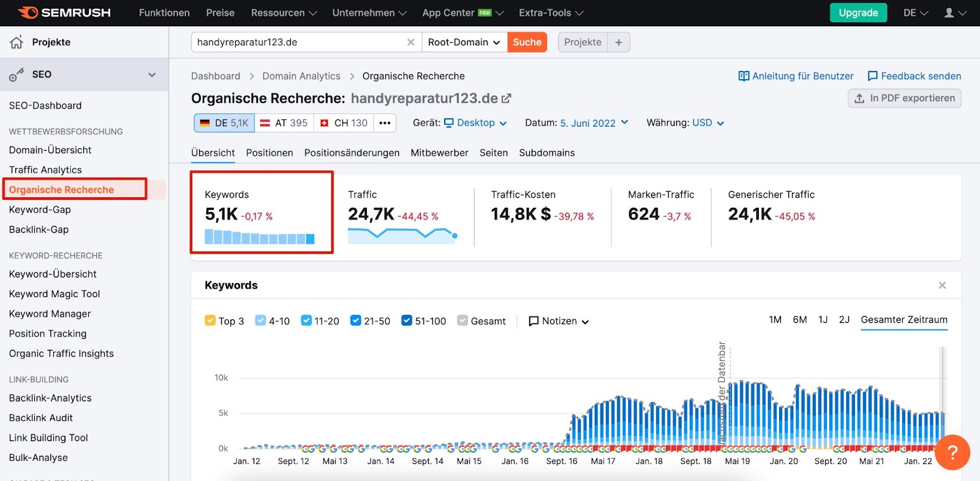
Task: Toggle the Top 3 checkbox
Action: click(x=210, y=320)
